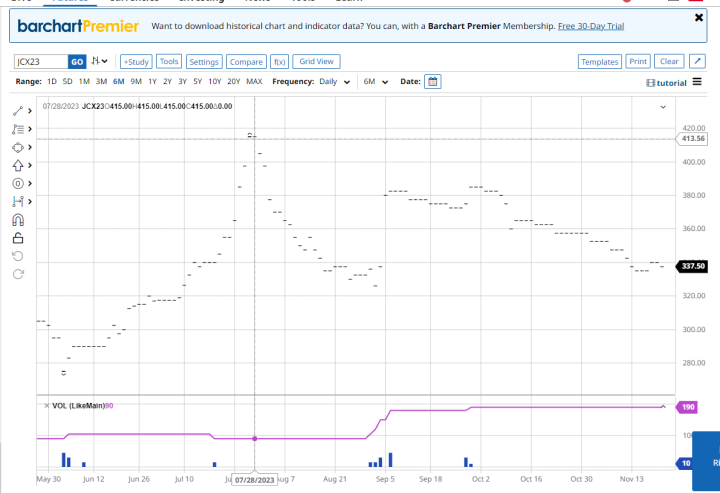Switch range to MAX
The width and height of the screenshot is (720, 493).
[x=254, y=82]
